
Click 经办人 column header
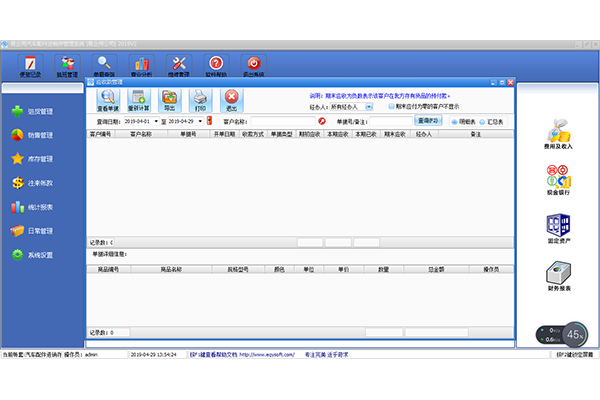click(x=424, y=134)
